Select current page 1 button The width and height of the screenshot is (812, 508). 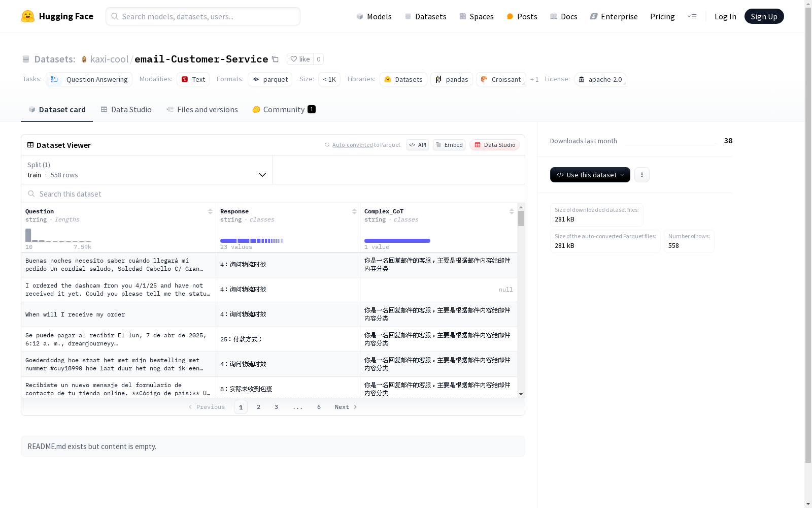click(241, 407)
